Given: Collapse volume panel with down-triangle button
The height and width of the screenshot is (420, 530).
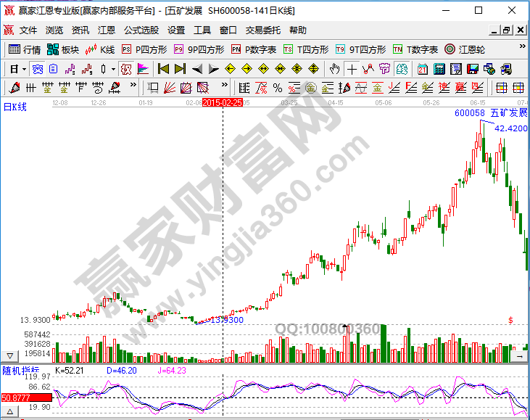Looking at the screenshot, I should click(10, 355).
